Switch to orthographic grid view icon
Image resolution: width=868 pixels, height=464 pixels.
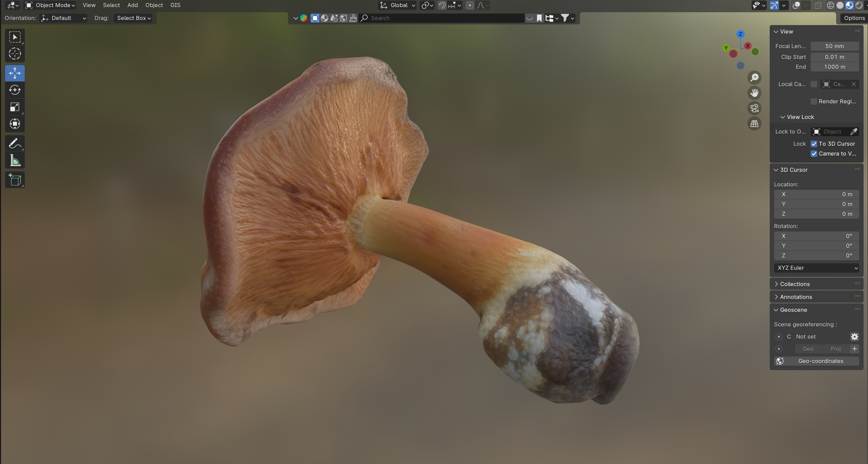(754, 124)
